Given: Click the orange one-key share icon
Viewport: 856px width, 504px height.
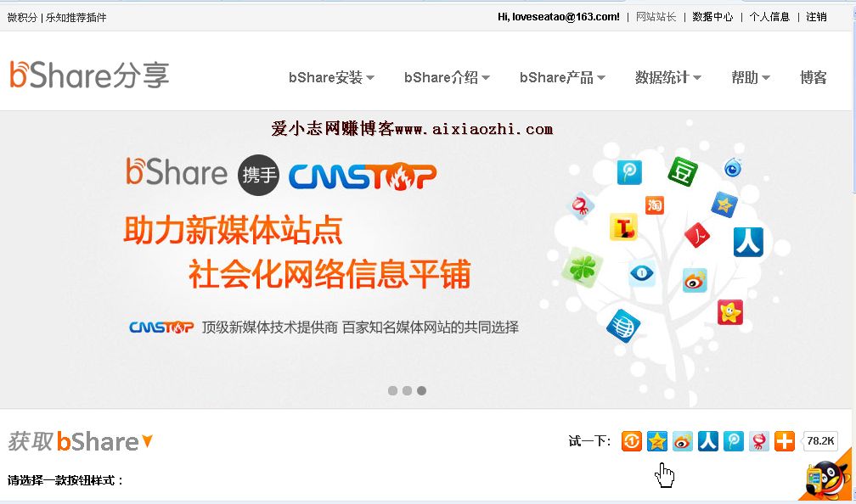Looking at the screenshot, I should click(632, 440).
